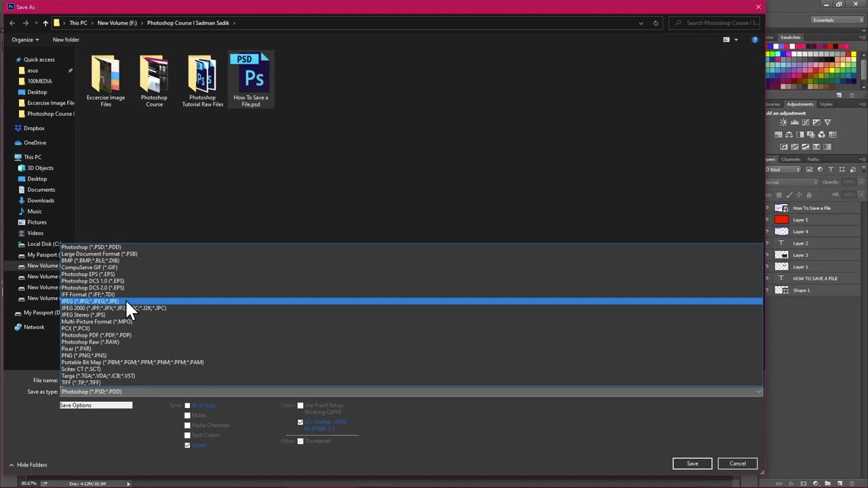
Task: Open the Photoshop Tutorial Raw Files folder
Action: [202, 81]
